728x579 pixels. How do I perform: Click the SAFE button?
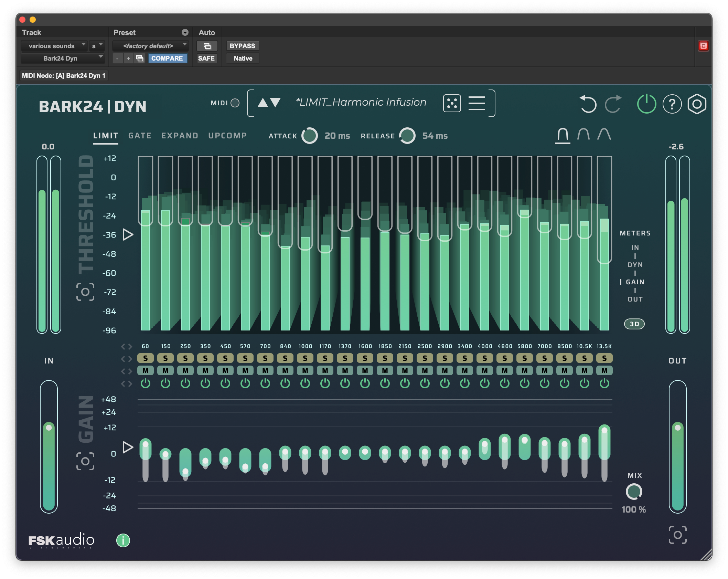coord(206,59)
